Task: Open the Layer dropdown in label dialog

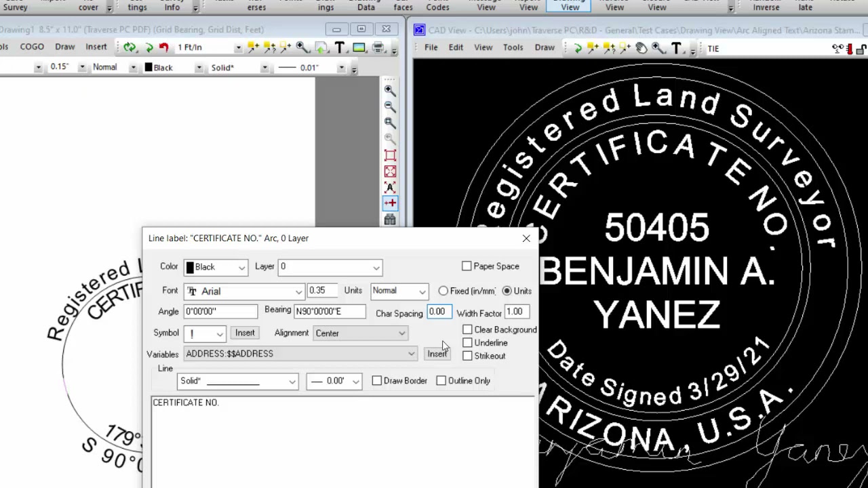Action: [330, 267]
